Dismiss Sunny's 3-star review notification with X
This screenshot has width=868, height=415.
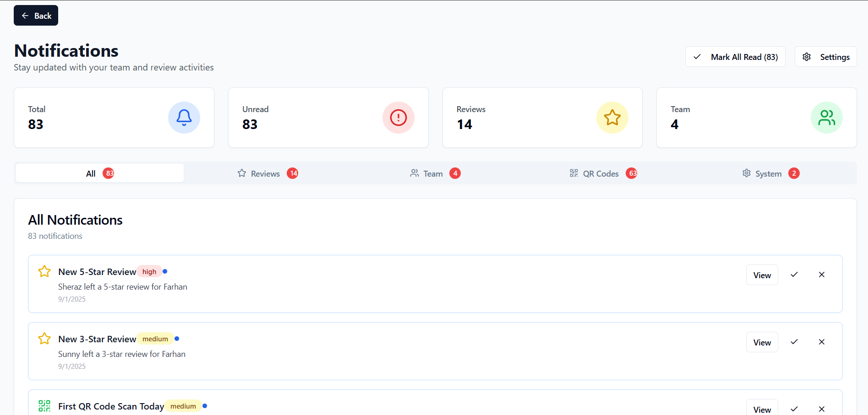click(x=821, y=342)
